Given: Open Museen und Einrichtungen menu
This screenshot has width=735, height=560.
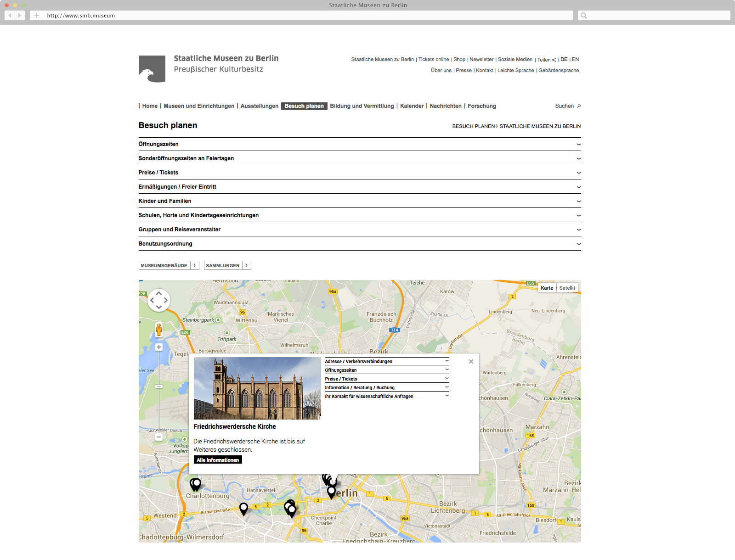Looking at the screenshot, I should [199, 106].
